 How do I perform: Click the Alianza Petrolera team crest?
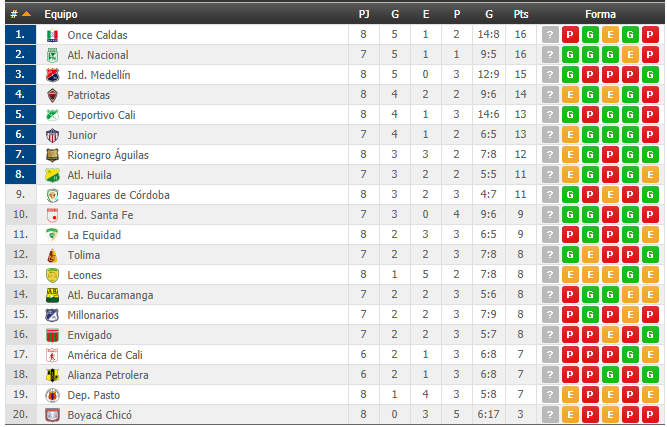52,375
